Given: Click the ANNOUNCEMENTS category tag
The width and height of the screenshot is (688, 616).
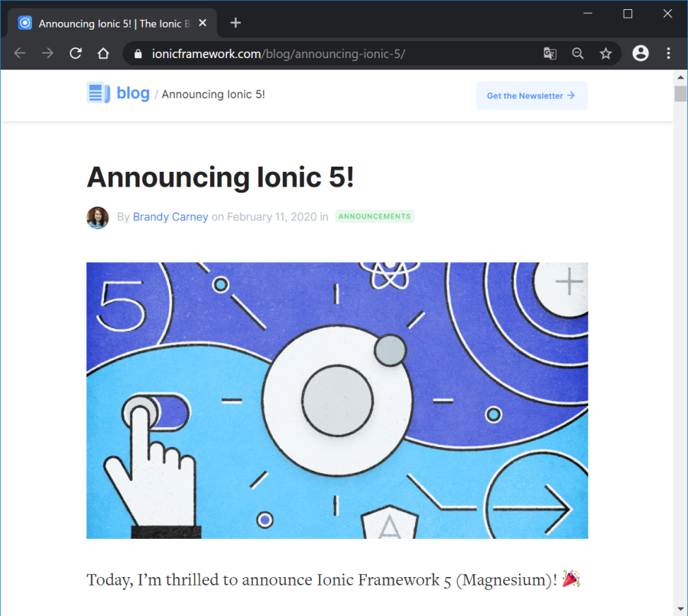Looking at the screenshot, I should pos(375,216).
